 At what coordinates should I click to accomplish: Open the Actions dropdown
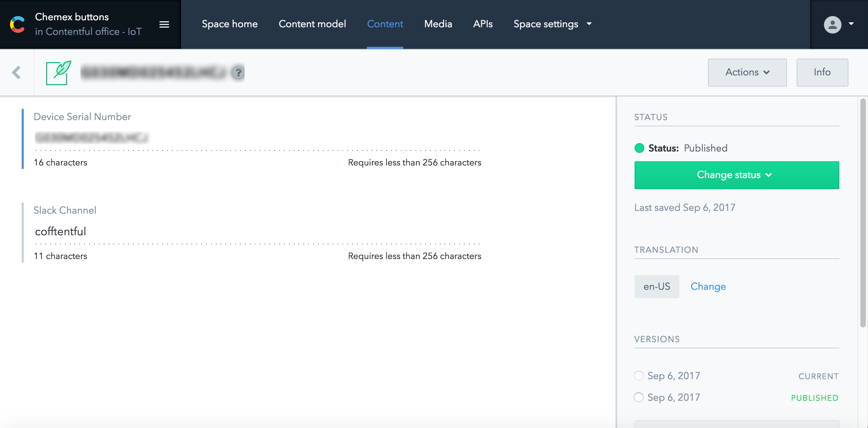(747, 72)
